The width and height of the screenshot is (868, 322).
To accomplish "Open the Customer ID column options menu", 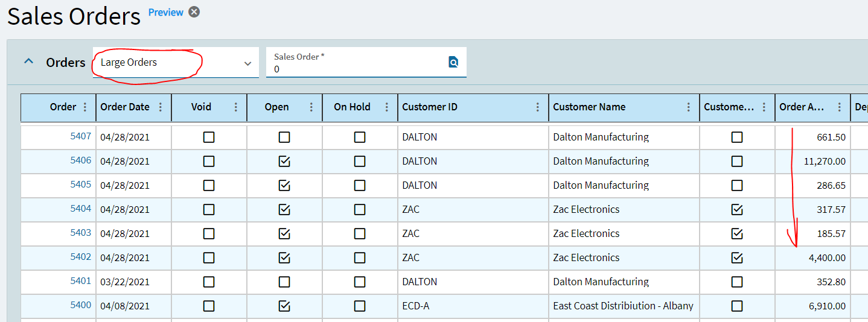I will click(x=537, y=107).
